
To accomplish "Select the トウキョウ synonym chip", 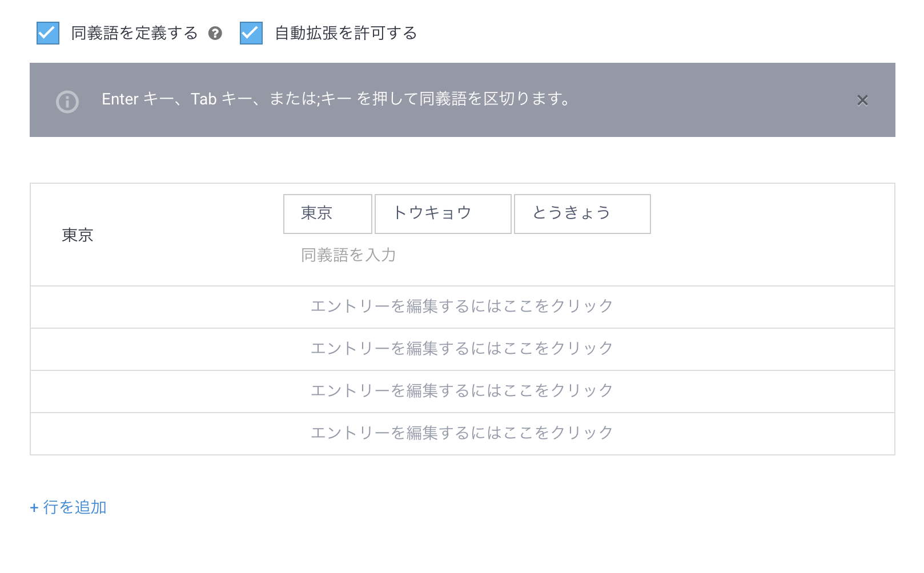I will click(443, 214).
